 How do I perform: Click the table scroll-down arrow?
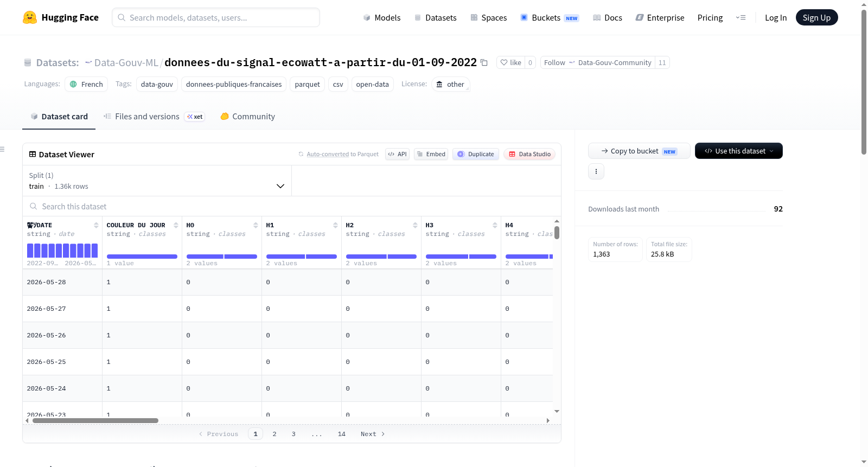click(557, 412)
